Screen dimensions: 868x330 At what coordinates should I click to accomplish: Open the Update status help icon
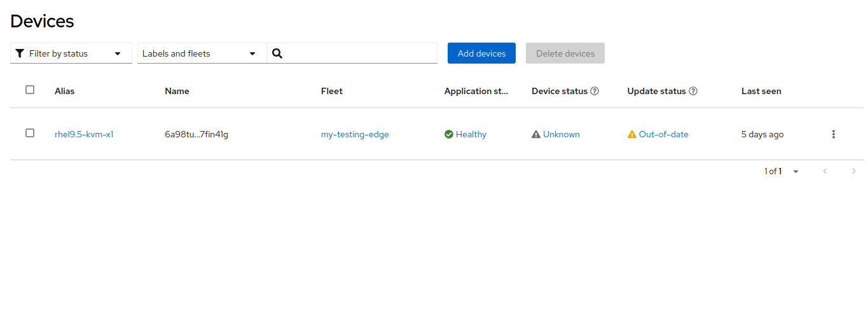point(693,91)
